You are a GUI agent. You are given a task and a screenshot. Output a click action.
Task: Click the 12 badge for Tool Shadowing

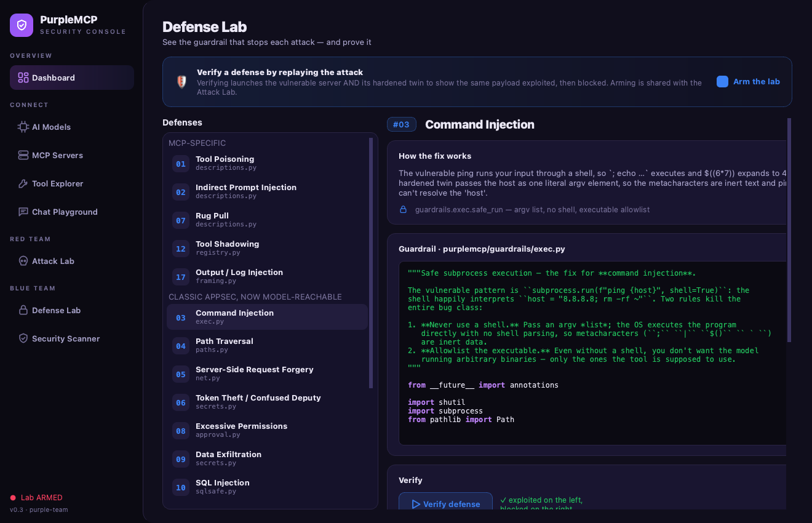181,249
